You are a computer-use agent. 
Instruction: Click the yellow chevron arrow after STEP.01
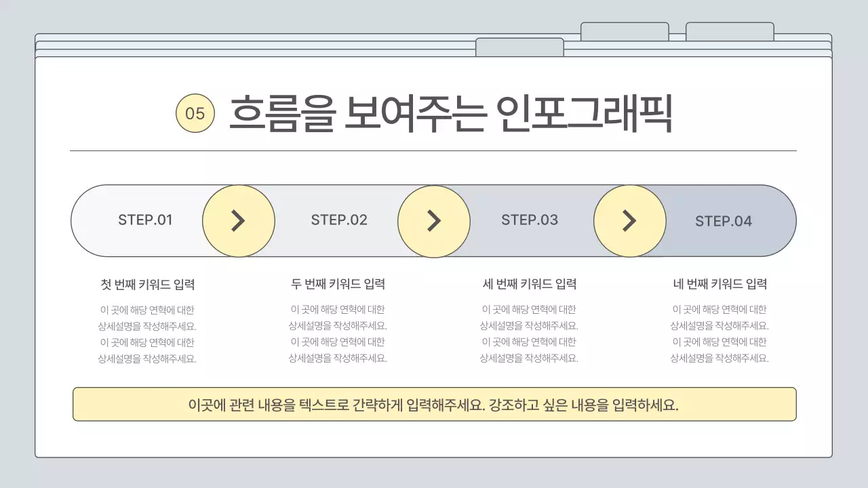[239, 220]
